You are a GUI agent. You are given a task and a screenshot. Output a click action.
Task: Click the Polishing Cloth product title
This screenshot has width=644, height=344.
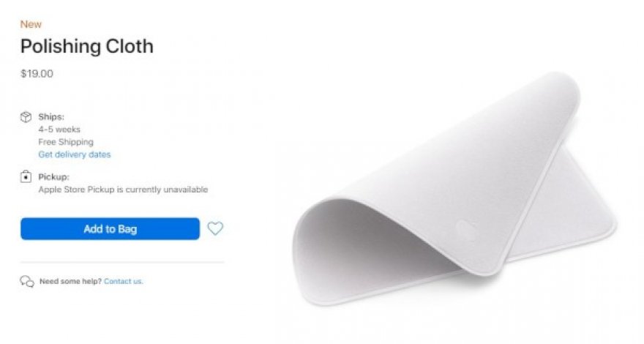(86, 46)
